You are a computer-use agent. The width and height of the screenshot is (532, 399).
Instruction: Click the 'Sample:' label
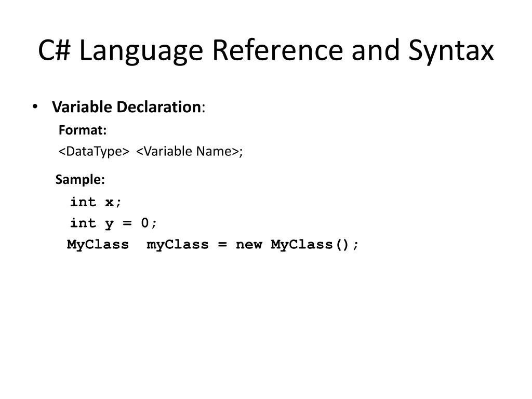click(80, 179)
